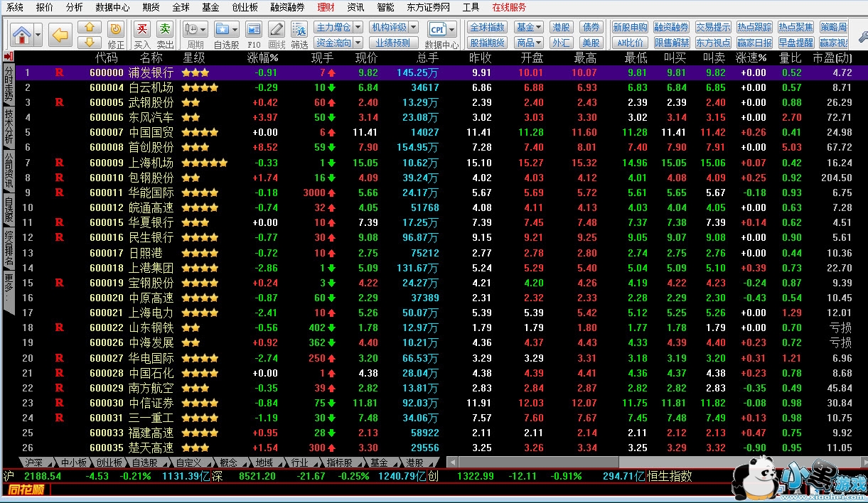Click the home page house icon
Screen dimensions: 868x503
21,34
